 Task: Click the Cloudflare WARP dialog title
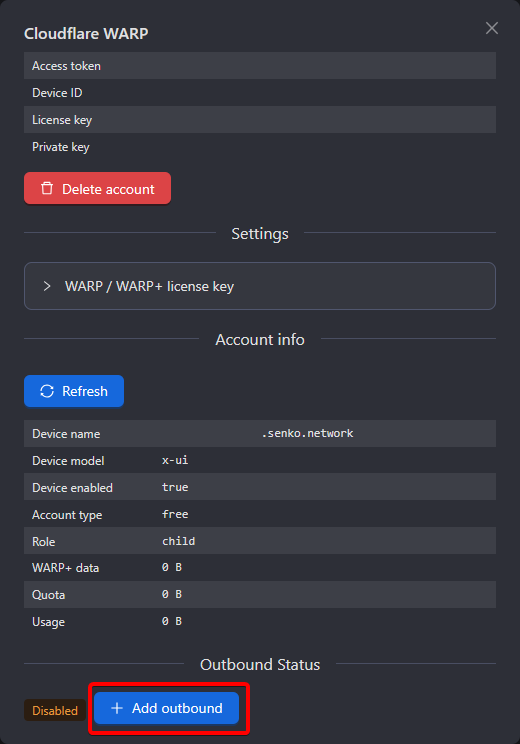click(x=86, y=33)
